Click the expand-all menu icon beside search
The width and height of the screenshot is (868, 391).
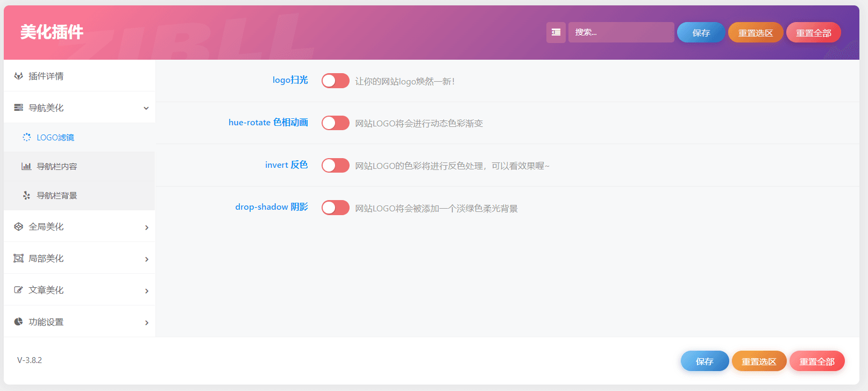556,32
